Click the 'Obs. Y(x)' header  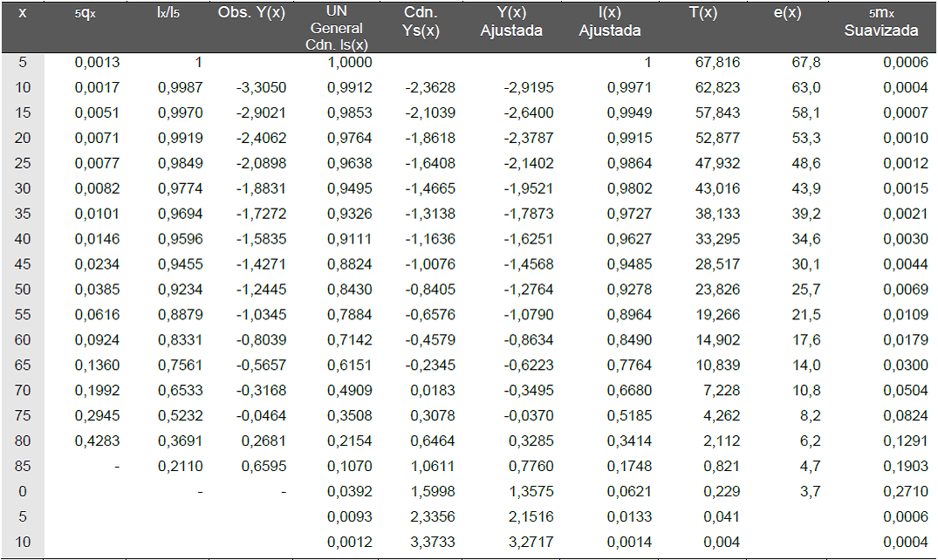251,12
